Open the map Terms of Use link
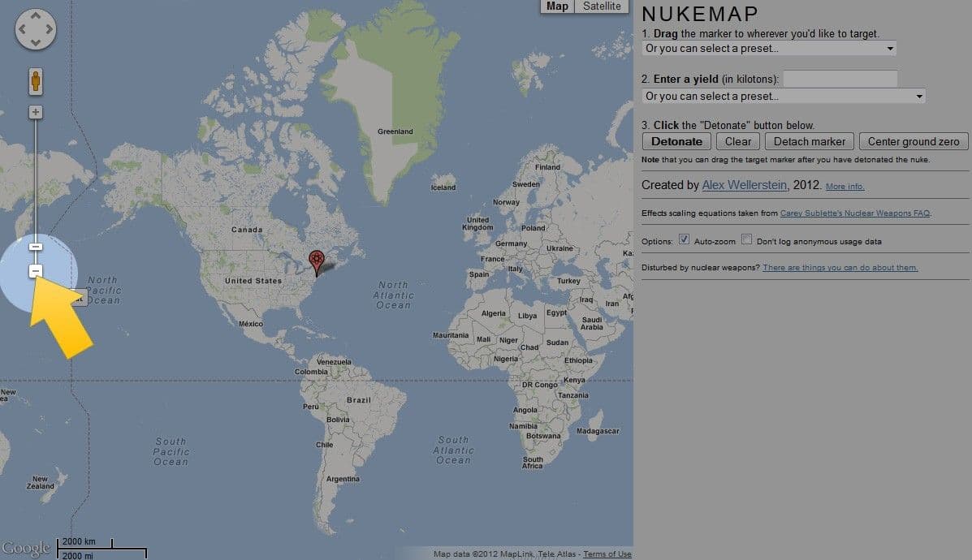 [607, 554]
